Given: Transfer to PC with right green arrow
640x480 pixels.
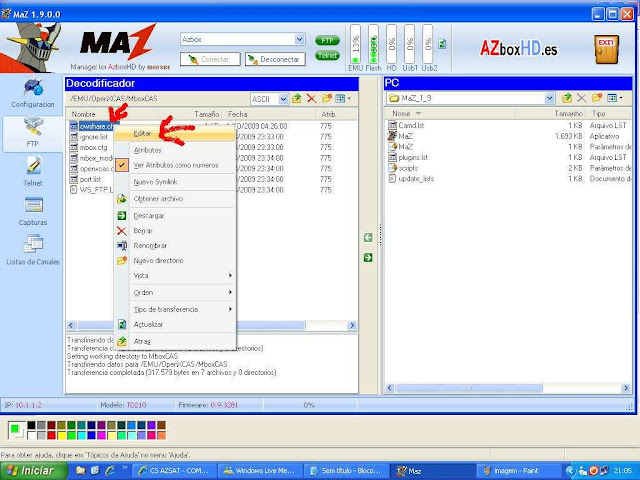Looking at the screenshot, I should click(368, 258).
